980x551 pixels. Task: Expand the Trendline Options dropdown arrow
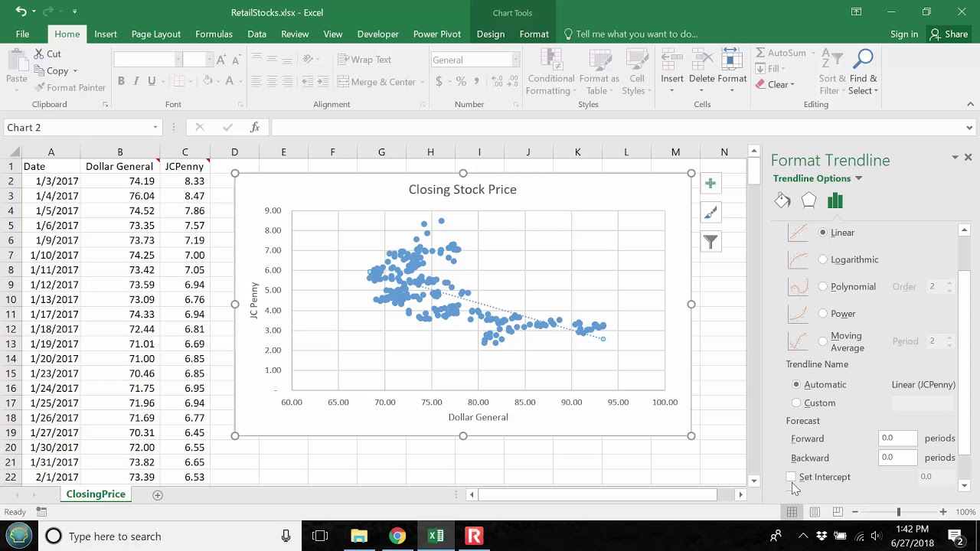coord(858,178)
